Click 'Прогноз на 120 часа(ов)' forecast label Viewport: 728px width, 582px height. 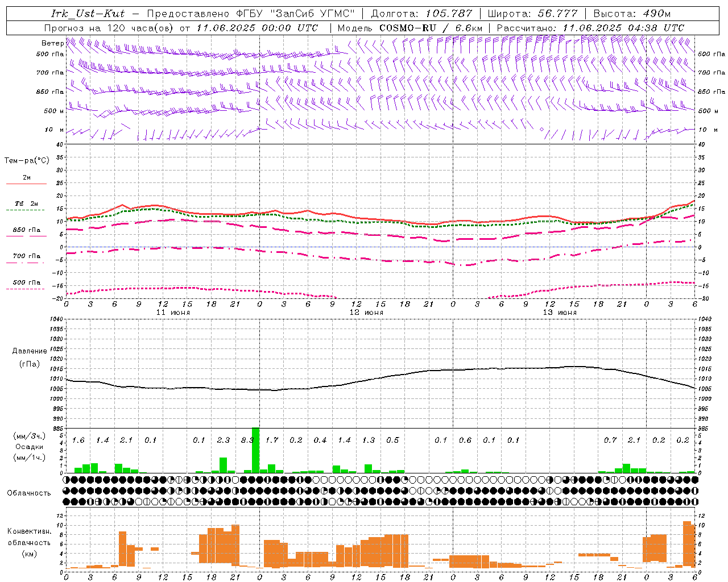click(x=110, y=28)
